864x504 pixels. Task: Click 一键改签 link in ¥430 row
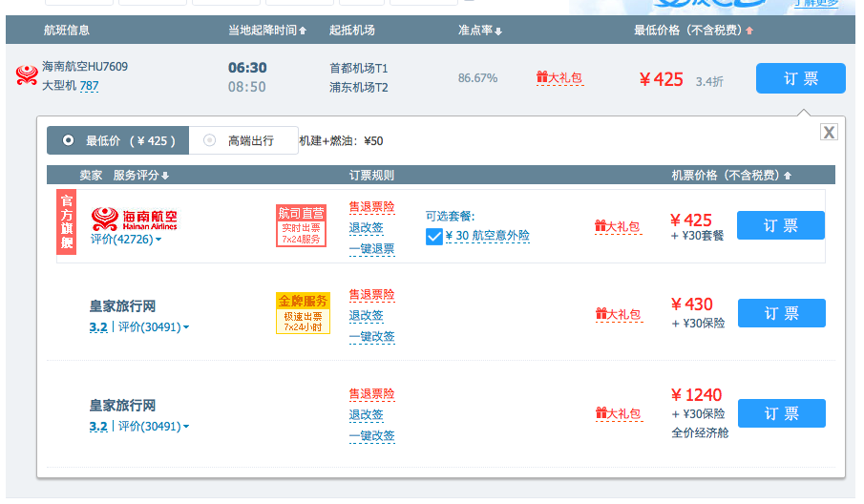372,337
